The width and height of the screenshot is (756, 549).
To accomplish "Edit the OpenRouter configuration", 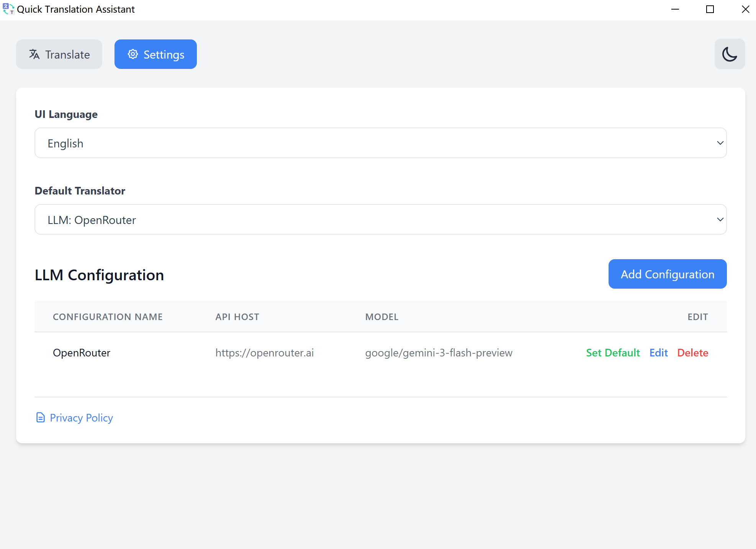I will (658, 353).
